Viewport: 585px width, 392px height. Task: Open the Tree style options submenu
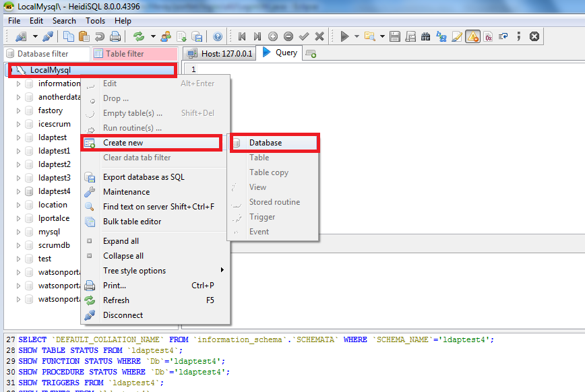click(x=154, y=271)
